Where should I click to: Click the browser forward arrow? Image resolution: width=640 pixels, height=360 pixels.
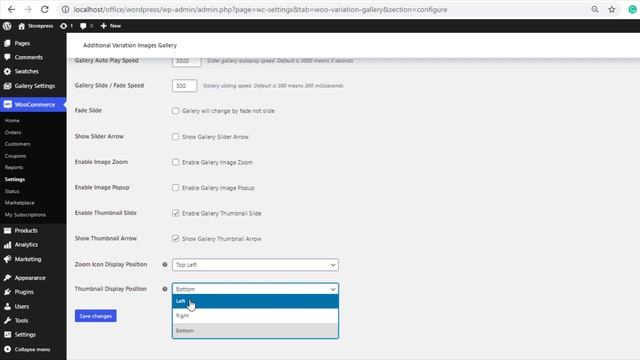(28, 9)
